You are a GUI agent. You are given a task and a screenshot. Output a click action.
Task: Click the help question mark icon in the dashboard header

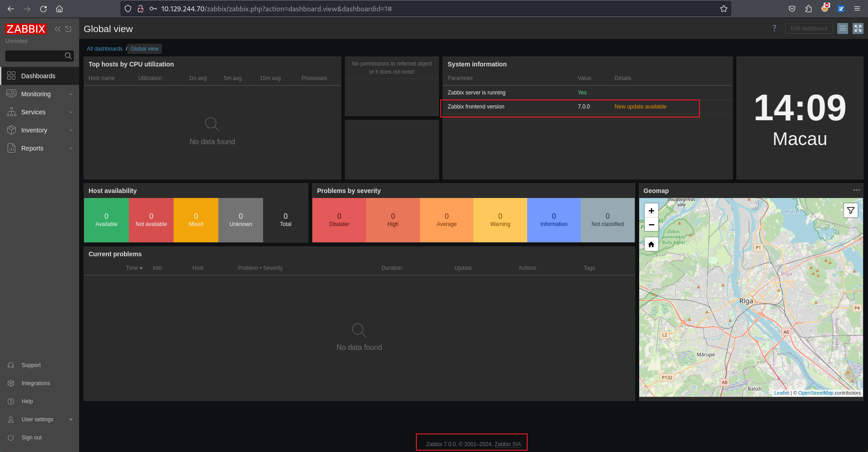774,28
